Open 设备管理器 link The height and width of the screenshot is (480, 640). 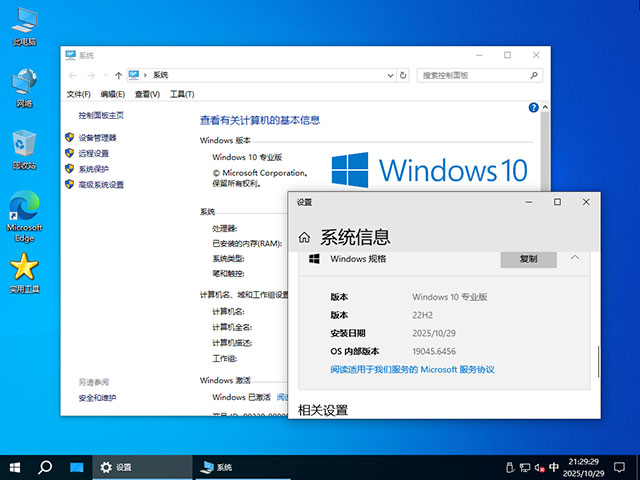click(98, 138)
